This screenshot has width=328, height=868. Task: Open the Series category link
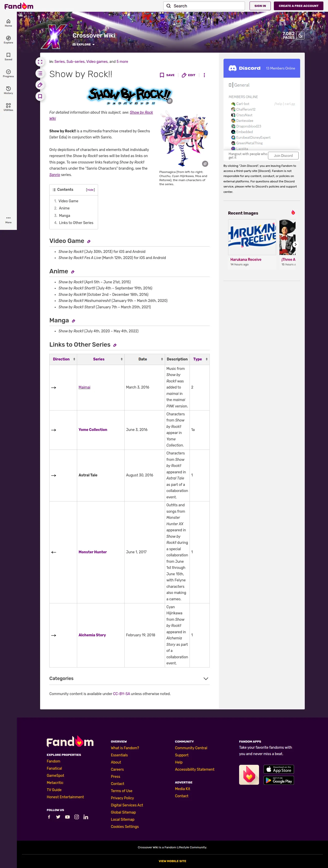click(59, 62)
